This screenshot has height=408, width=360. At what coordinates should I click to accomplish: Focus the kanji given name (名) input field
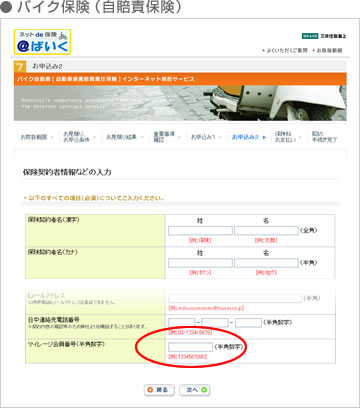(266, 231)
